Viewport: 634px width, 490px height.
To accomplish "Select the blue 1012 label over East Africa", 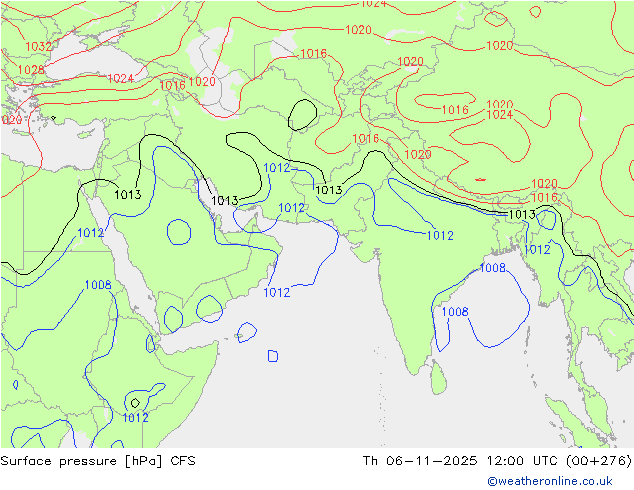I will (135, 418).
